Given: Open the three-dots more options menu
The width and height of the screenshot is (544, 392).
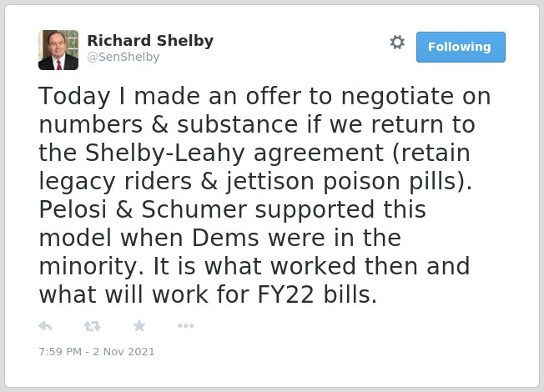Looking at the screenshot, I should coord(185,326).
